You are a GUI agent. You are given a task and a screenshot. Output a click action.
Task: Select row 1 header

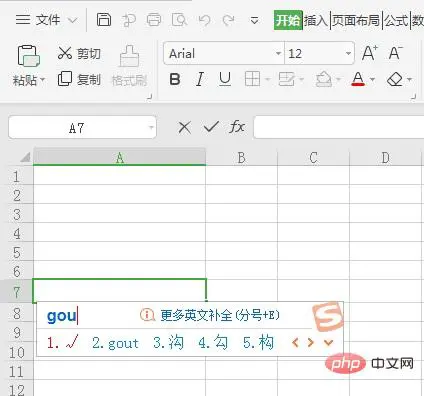pos(17,176)
